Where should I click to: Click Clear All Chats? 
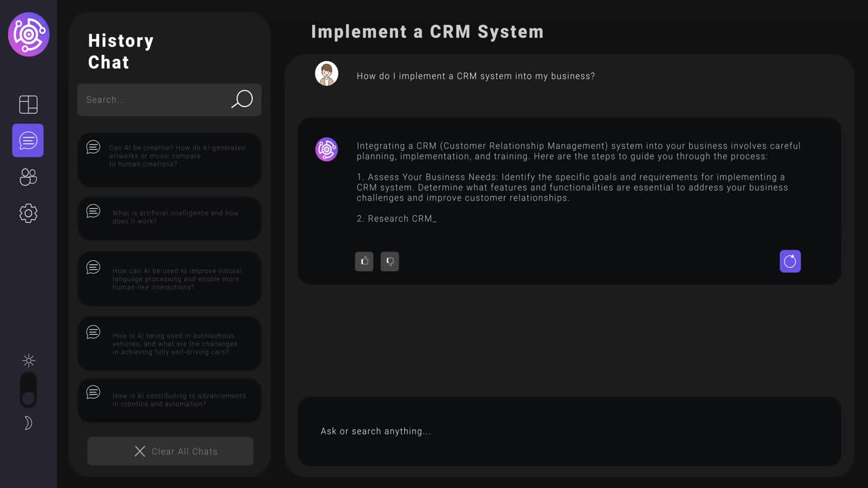coord(170,451)
